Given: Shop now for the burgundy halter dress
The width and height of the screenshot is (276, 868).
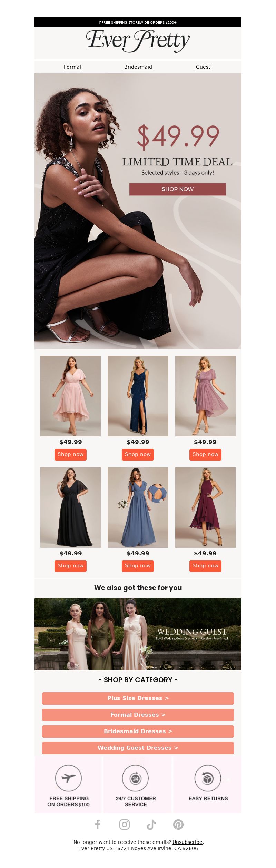Looking at the screenshot, I should 205,566.
